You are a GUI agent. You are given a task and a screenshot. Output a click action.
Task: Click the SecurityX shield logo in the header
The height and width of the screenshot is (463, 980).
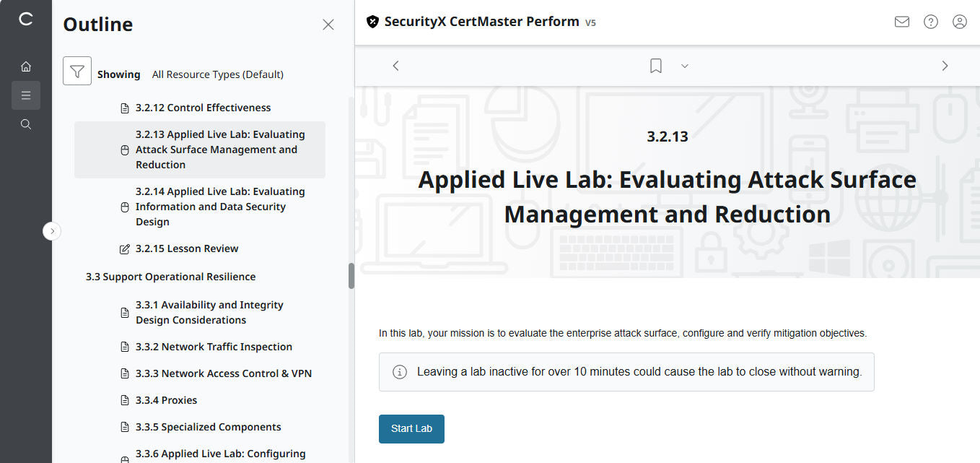[372, 22]
